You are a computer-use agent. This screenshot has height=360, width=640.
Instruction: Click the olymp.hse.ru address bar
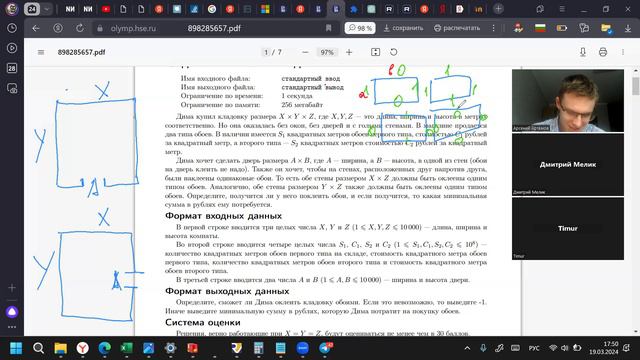[133, 29]
